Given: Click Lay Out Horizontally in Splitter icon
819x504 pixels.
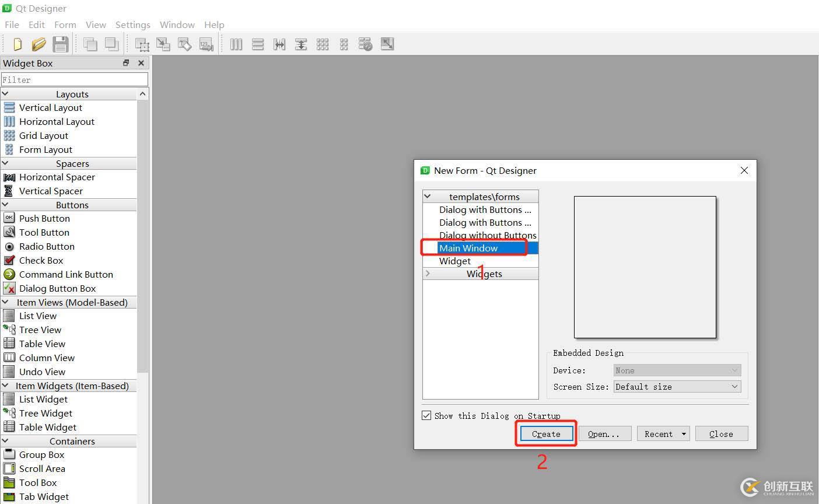Looking at the screenshot, I should pos(279,44).
